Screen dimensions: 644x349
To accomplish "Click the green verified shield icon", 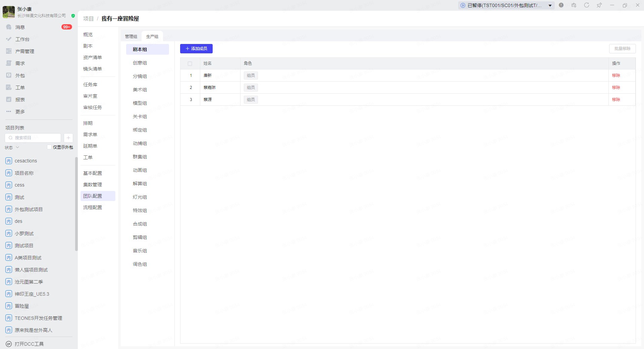I will click(73, 16).
